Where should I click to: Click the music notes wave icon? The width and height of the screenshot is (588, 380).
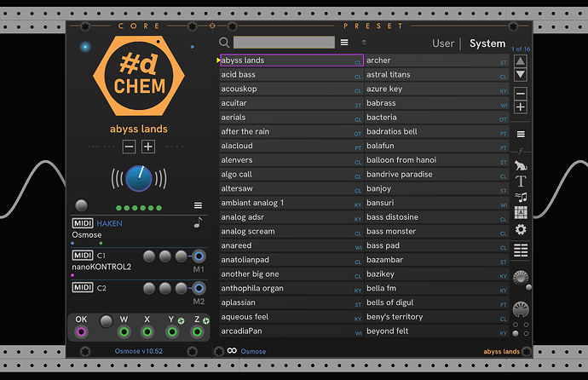521,197
